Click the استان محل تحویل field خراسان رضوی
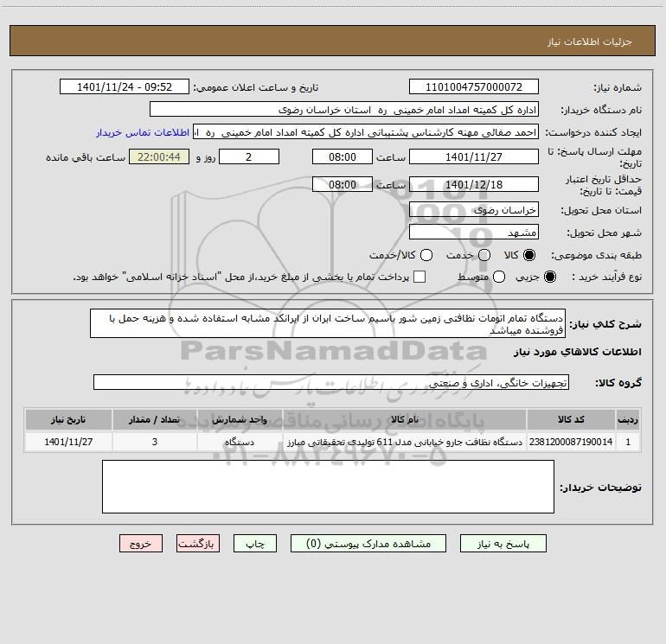Image resolution: width=666 pixels, height=644 pixels. pyautogui.click(x=474, y=209)
